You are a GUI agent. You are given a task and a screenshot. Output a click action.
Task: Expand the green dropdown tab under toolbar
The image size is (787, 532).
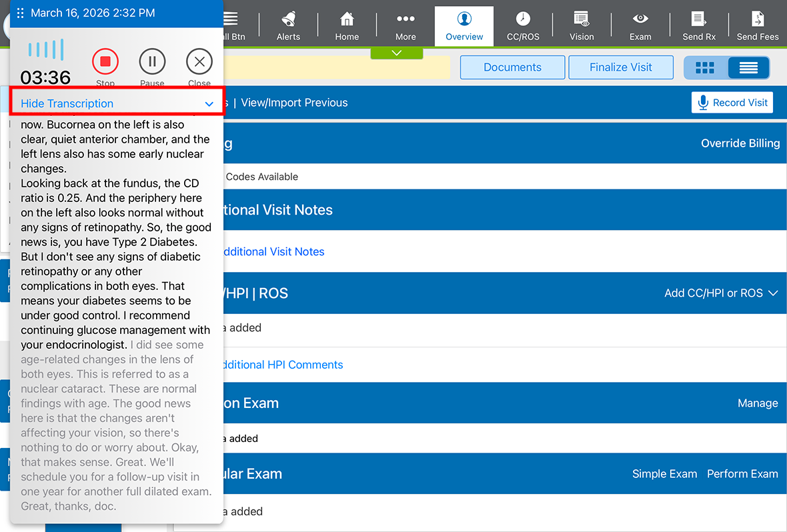(397, 53)
